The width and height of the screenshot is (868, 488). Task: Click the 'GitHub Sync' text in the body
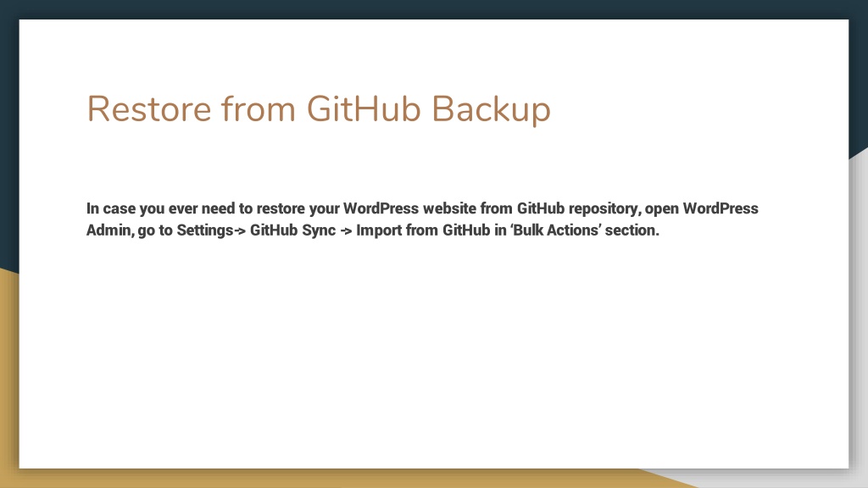(x=292, y=230)
